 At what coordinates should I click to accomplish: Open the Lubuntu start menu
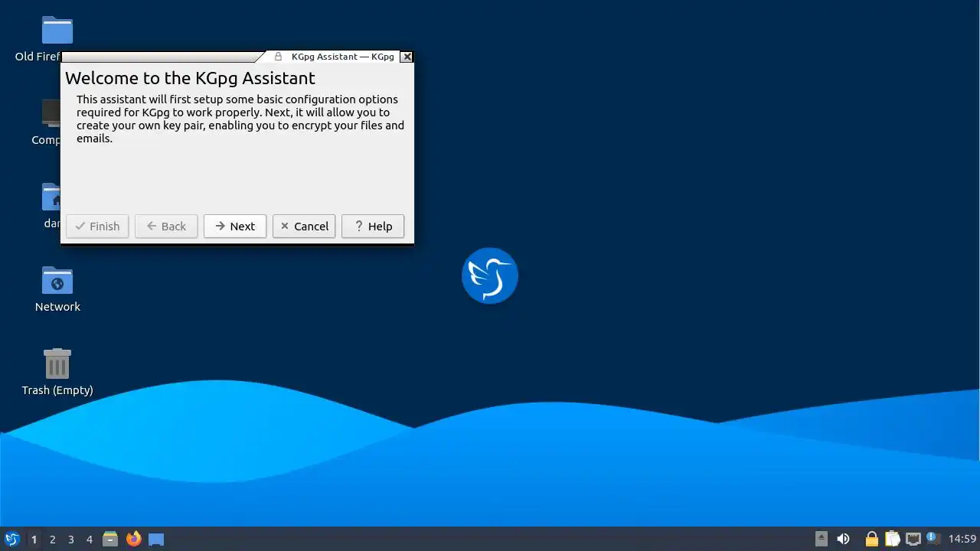click(11, 539)
